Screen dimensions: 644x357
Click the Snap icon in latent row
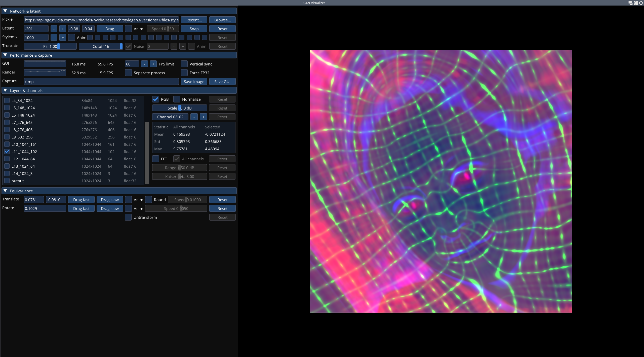click(194, 29)
